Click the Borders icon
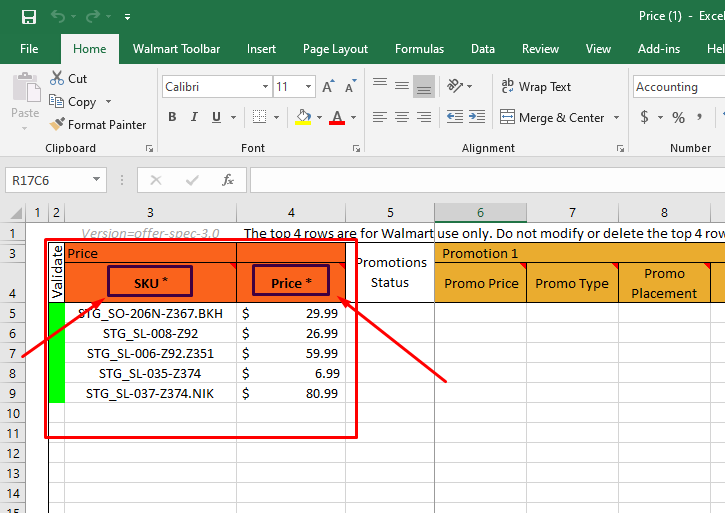This screenshot has height=513, width=725. pos(261,118)
